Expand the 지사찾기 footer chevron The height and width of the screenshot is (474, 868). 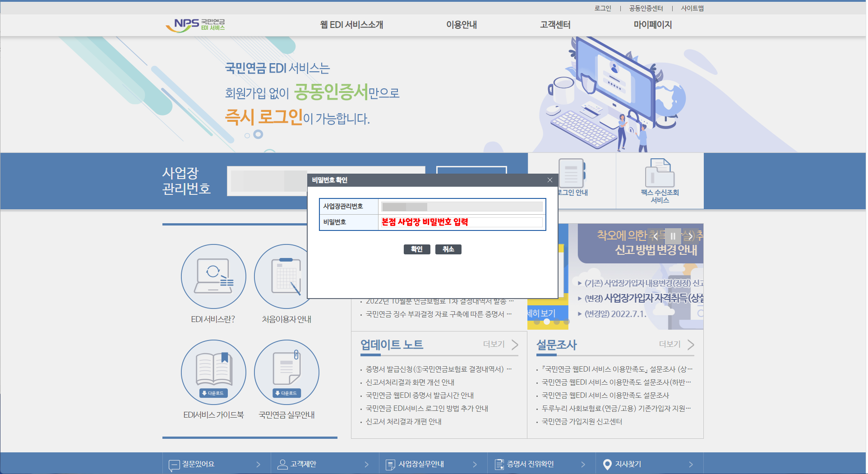pos(691,464)
